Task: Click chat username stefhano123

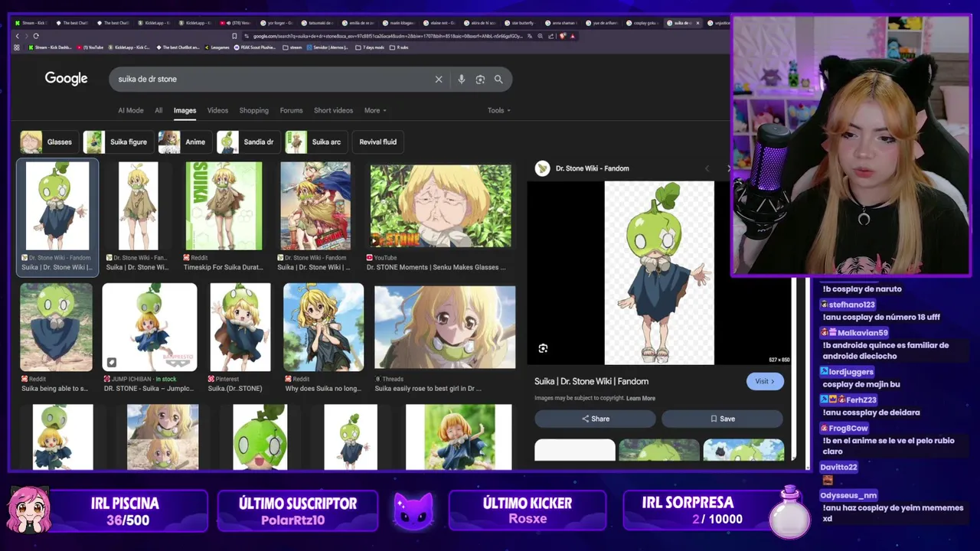Action: (852, 305)
